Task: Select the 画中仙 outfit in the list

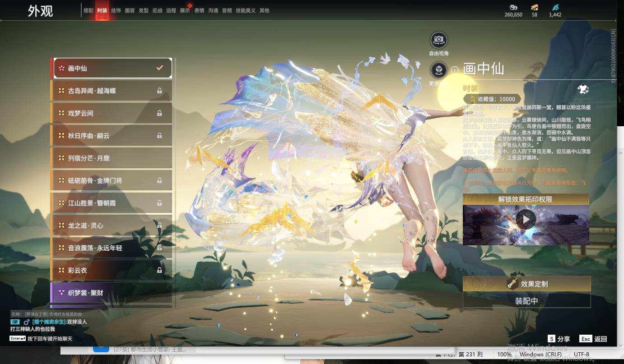Action: [112, 68]
